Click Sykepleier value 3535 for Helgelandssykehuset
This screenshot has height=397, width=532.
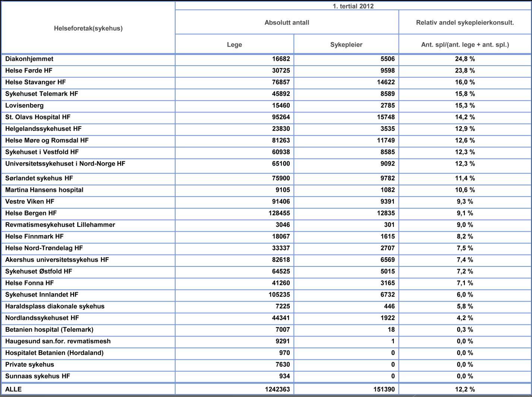[x=388, y=129]
